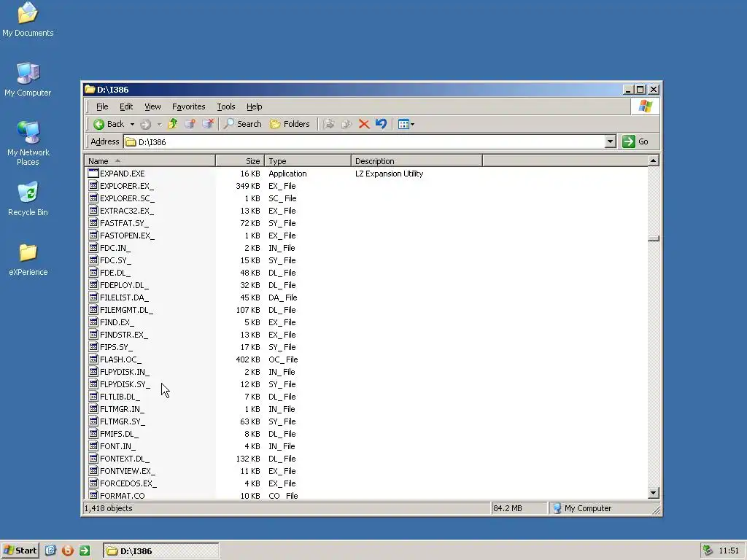747x560 pixels.
Task: Click the D:\I386 taskbar button
Action: pos(160,551)
